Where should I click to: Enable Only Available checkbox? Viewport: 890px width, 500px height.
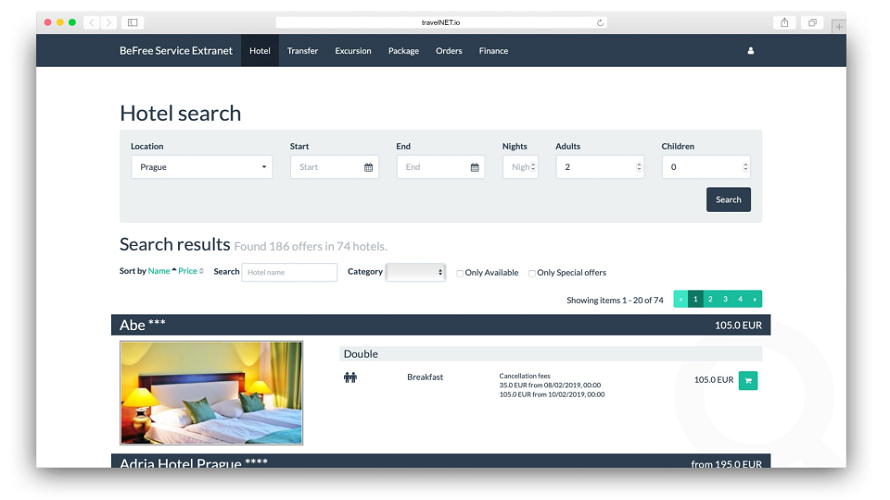460,273
